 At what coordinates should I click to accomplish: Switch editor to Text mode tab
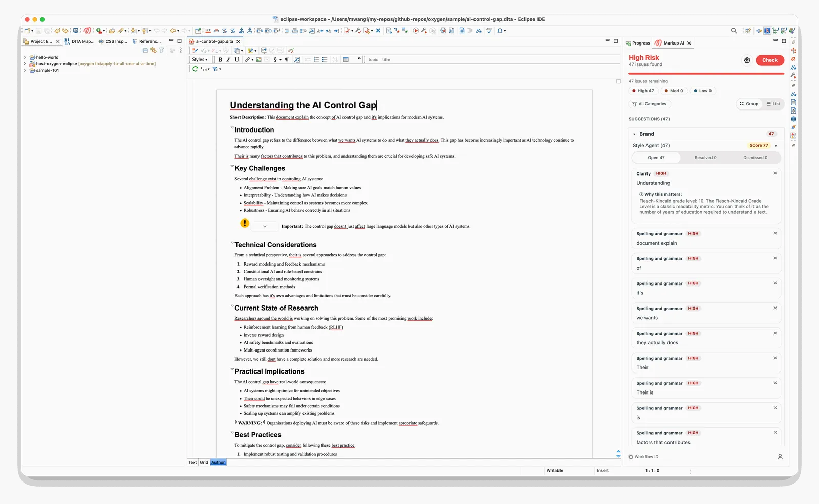click(192, 462)
